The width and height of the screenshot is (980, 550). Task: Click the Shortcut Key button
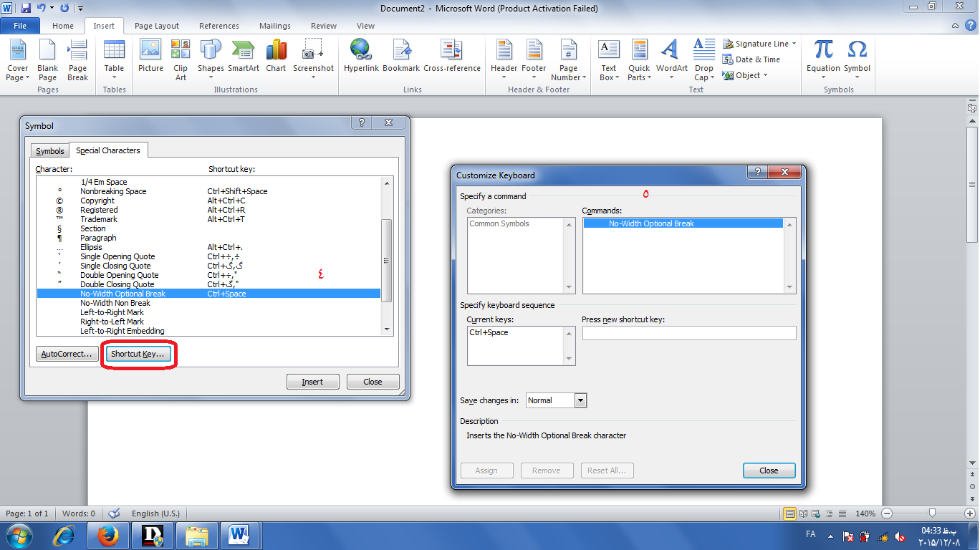(138, 354)
